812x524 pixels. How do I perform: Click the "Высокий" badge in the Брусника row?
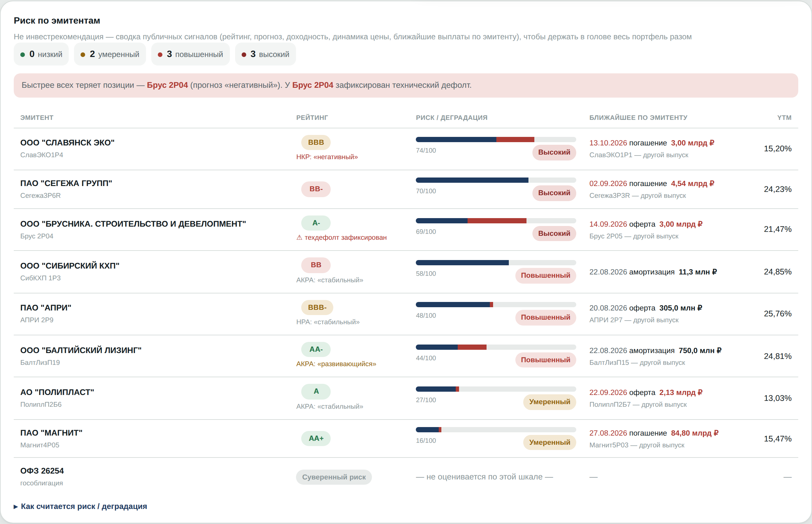[554, 234]
